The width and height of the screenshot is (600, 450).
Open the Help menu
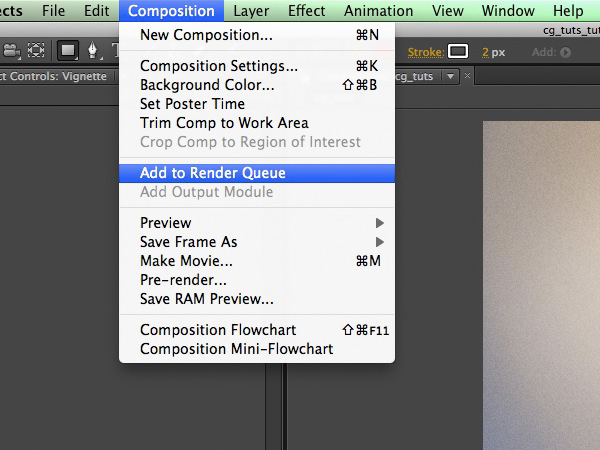(568, 11)
